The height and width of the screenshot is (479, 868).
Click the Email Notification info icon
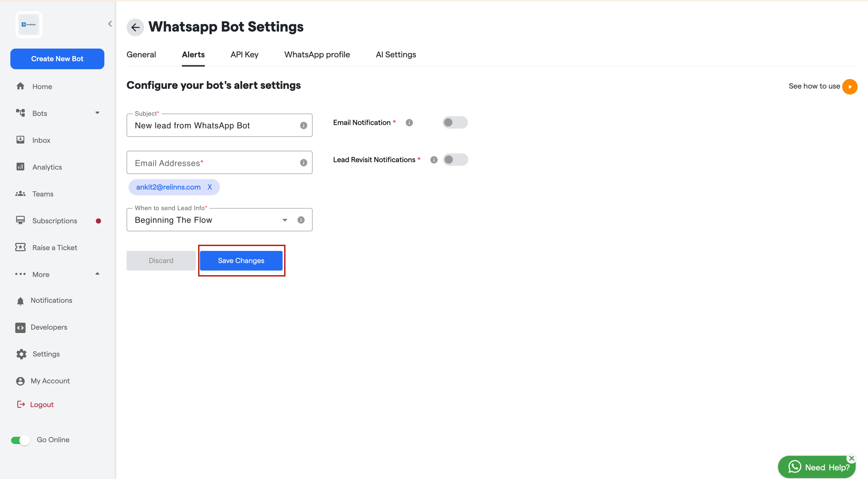[x=409, y=123]
